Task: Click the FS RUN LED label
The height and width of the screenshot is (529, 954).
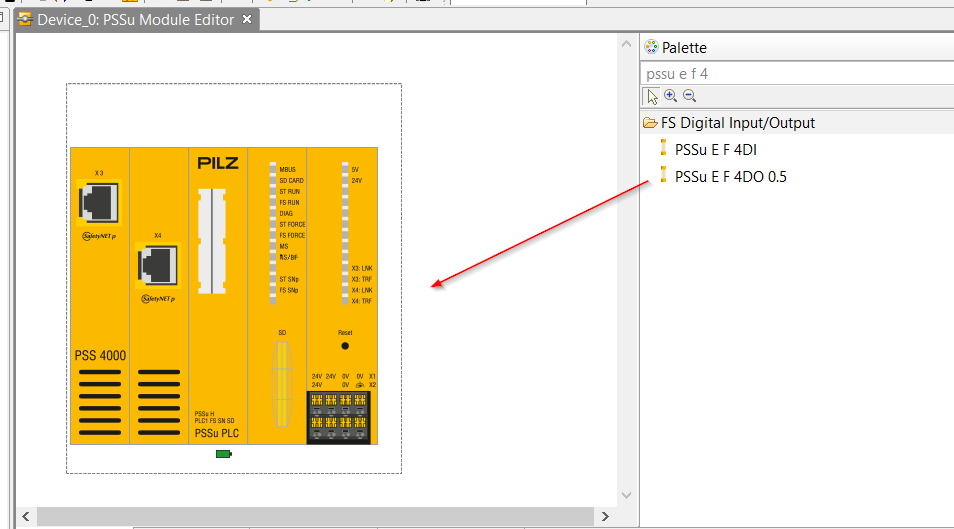Action: [290, 203]
